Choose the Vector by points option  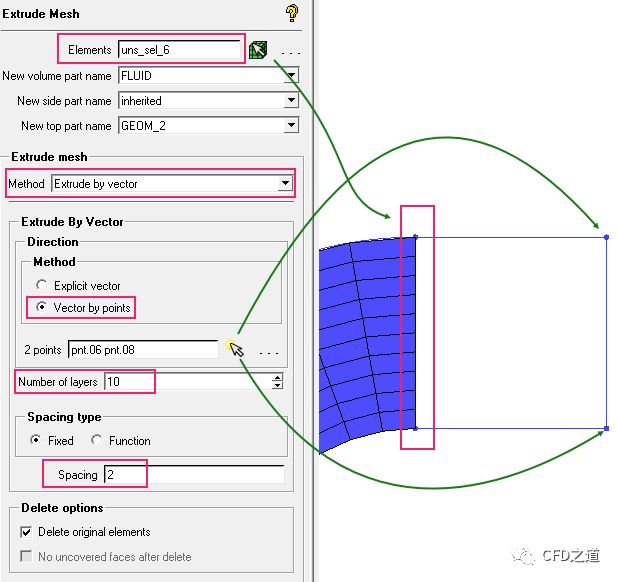click(41, 308)
